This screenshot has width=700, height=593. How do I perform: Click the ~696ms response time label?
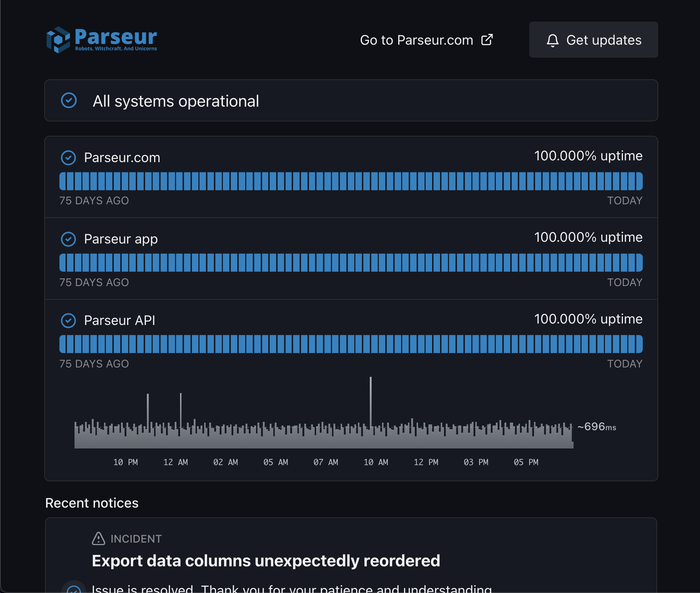click(x=597, y=427)
